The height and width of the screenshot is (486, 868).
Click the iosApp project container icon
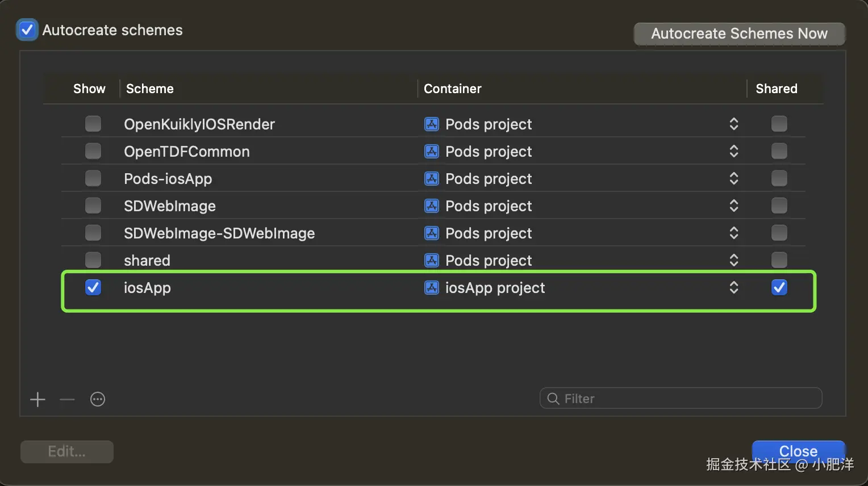pos(432,288)
